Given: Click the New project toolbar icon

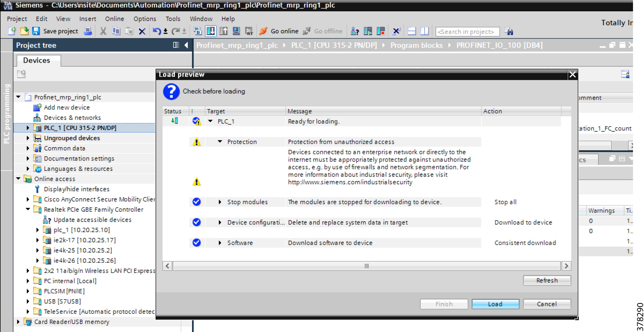Looking at the screenshot, I should click(x=12, y=31).
